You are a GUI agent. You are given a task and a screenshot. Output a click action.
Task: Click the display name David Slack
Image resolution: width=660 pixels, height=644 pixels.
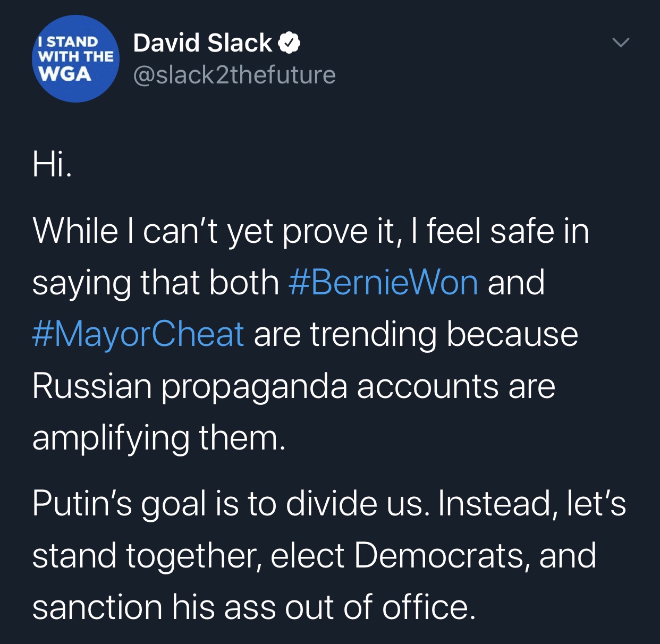(202, 43)
